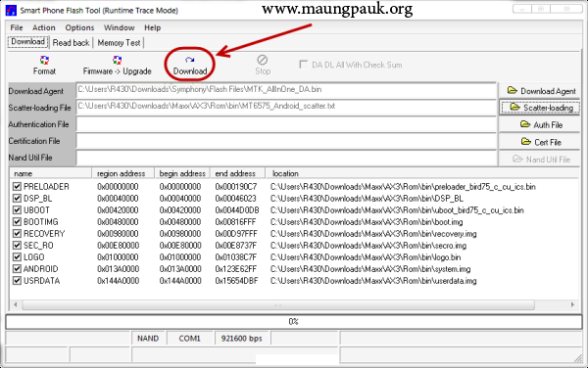Toggle DA DL All With Check Sum checkbox
Image resolution: width=588 pixels, height=368 pixels.
coord(304,65)
